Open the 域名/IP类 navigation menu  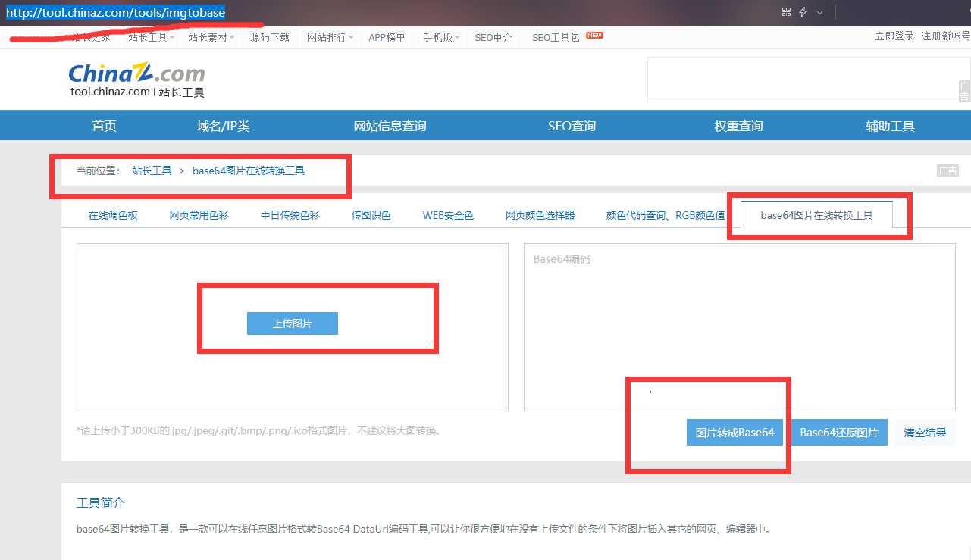click(224, 126)
